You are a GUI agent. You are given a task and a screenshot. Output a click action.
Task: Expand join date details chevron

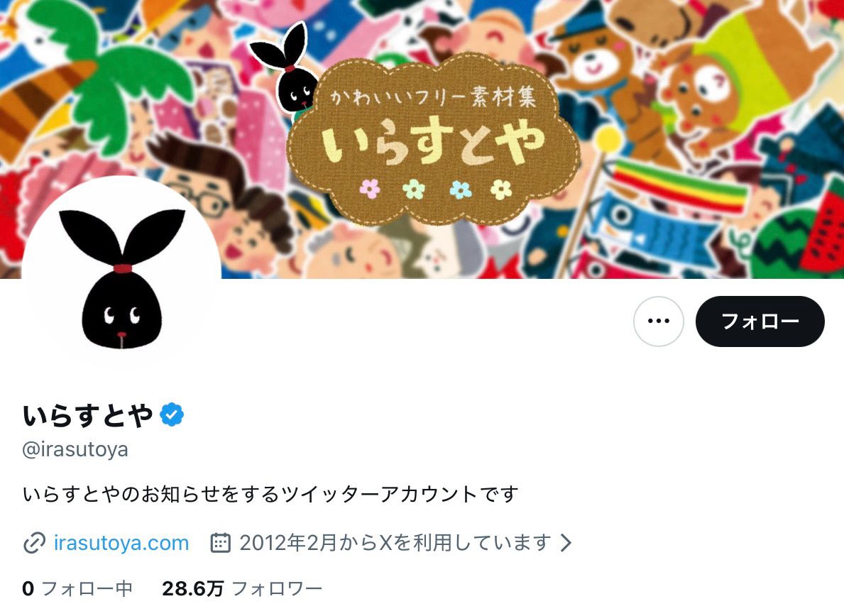point(566,543)
